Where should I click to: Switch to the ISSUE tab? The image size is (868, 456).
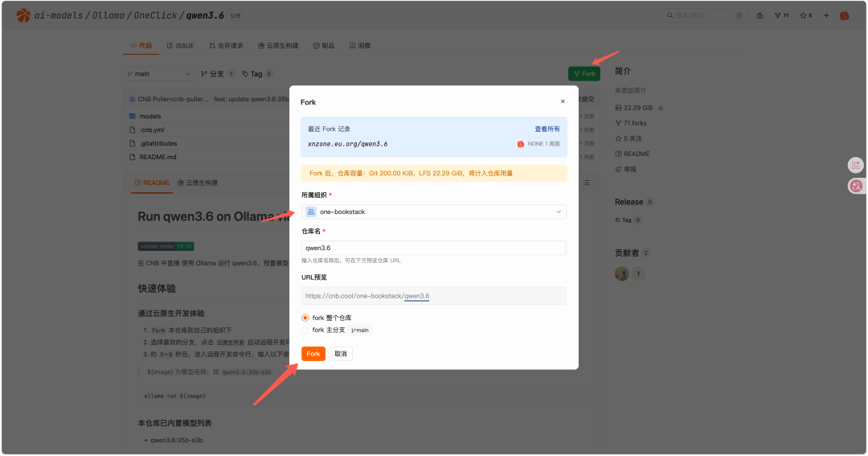click(x=181, y=45)
